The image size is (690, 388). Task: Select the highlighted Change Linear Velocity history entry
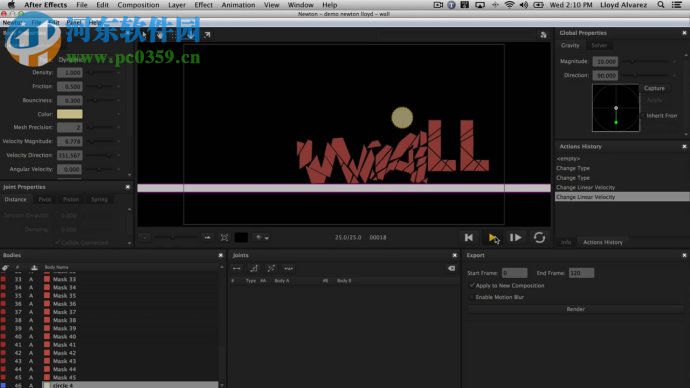(622, 197)
